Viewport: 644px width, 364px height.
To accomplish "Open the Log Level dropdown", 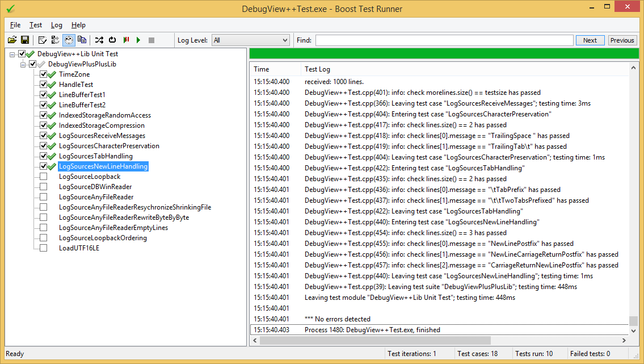I will (x=251, y=40).
